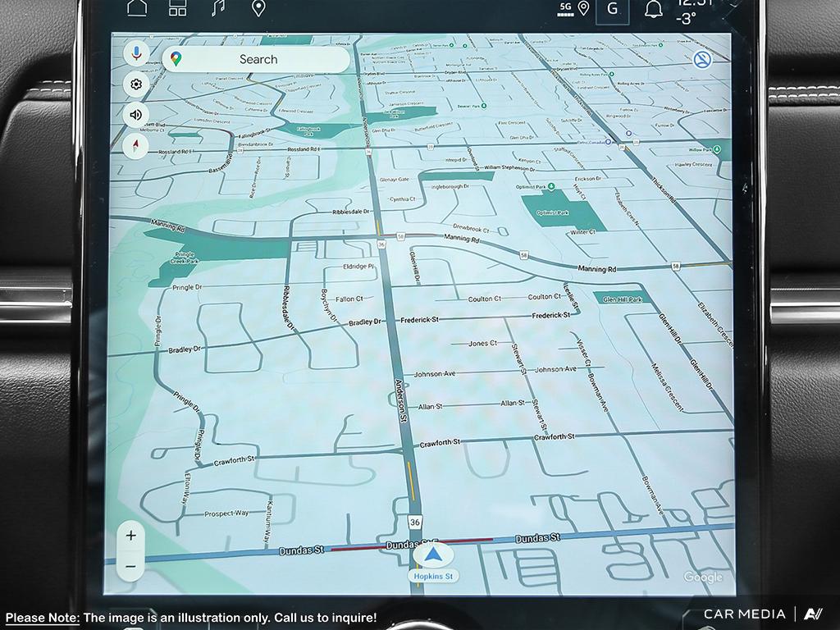Screen dimensions: 840x630
Task: Toggle the crossed-out circle icon at map's top right
Action: (x=702, y=59)
